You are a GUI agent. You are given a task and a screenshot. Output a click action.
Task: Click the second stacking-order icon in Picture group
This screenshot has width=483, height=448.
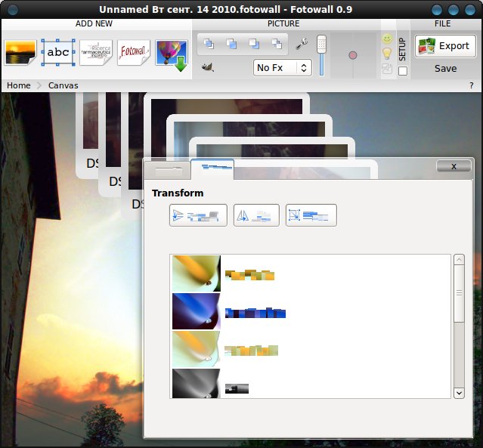(231, 44)
